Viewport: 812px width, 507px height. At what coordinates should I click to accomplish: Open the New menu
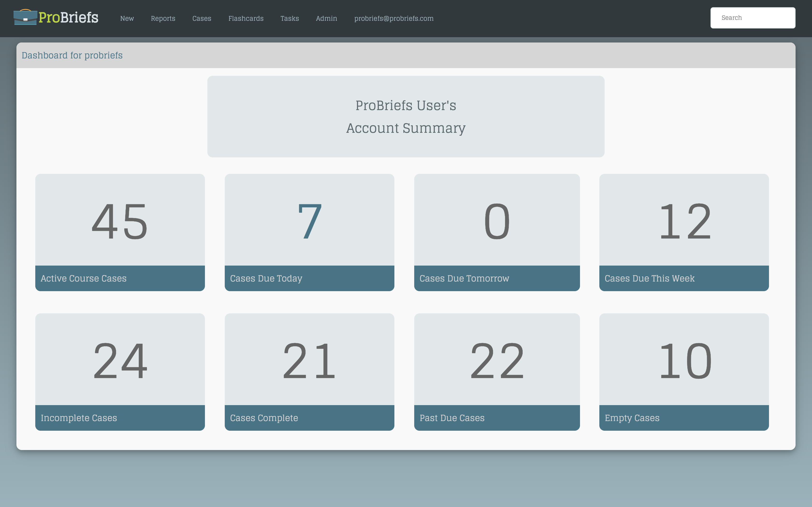(x=126, y=18)
